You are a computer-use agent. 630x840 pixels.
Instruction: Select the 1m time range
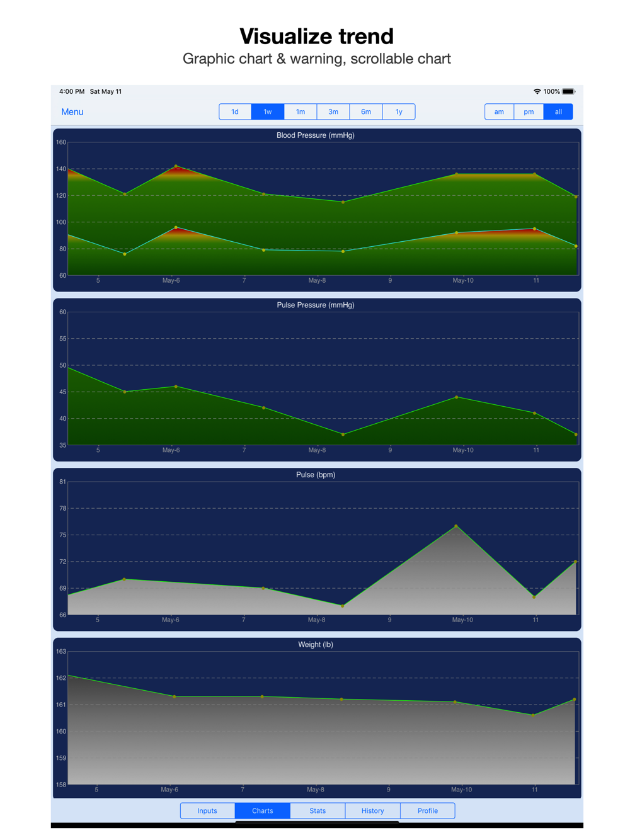pos(301,112)
